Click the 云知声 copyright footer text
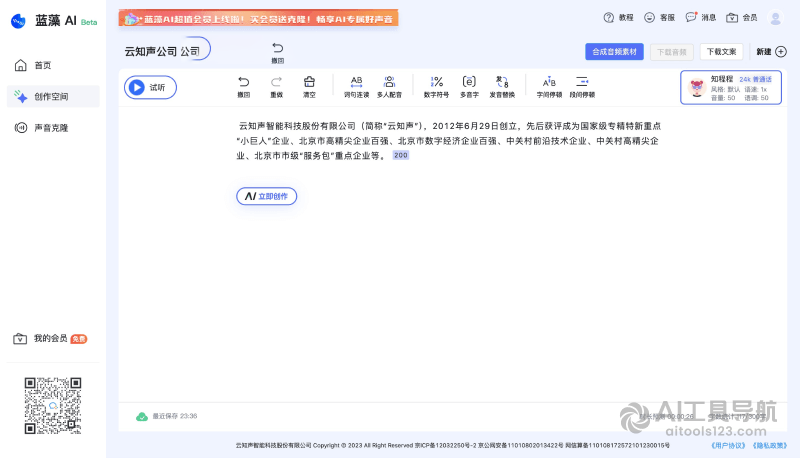The image size is (800, 458). pos(453,445)
